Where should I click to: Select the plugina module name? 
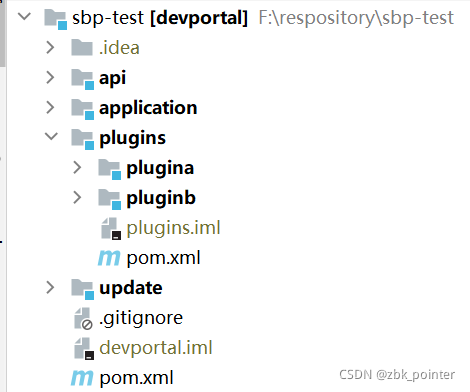coord(160,169)
